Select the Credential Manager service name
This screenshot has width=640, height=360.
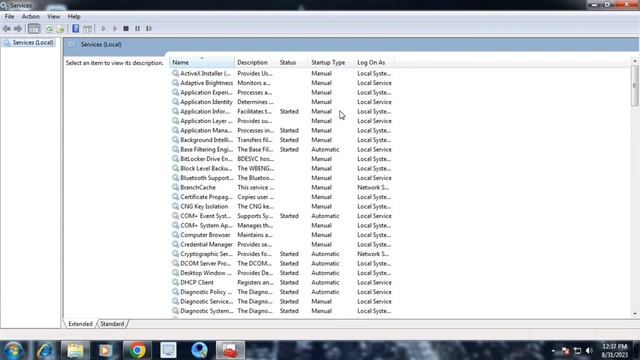[x=207, y=244]
